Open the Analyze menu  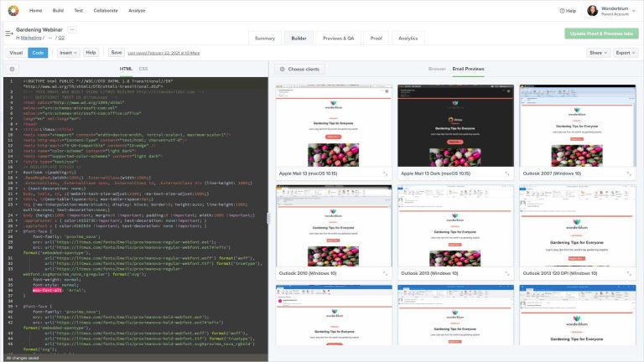(x=137, y=11)
